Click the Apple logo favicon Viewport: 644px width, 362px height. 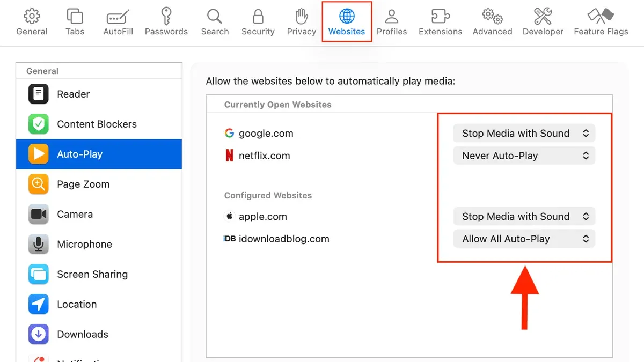point(229,216)
